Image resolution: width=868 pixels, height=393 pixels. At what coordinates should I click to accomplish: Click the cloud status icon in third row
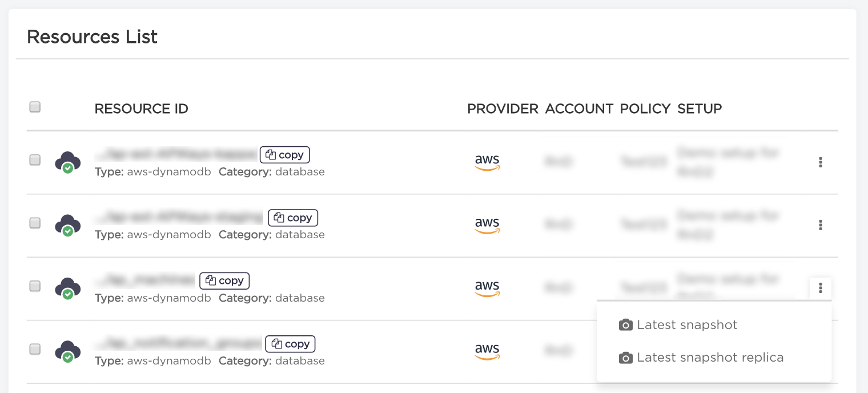pyautogui.click(x=67, y=288)
